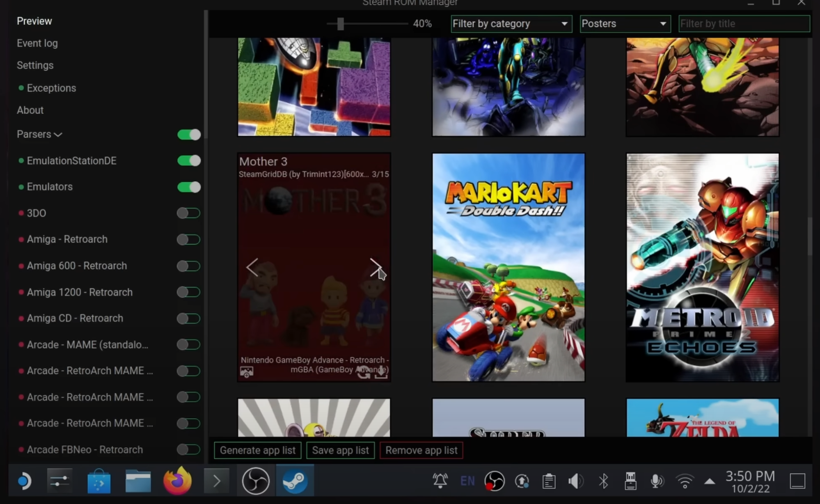
Task: Switch to OBS Studio in taskbar
Action: click(256, 481)
